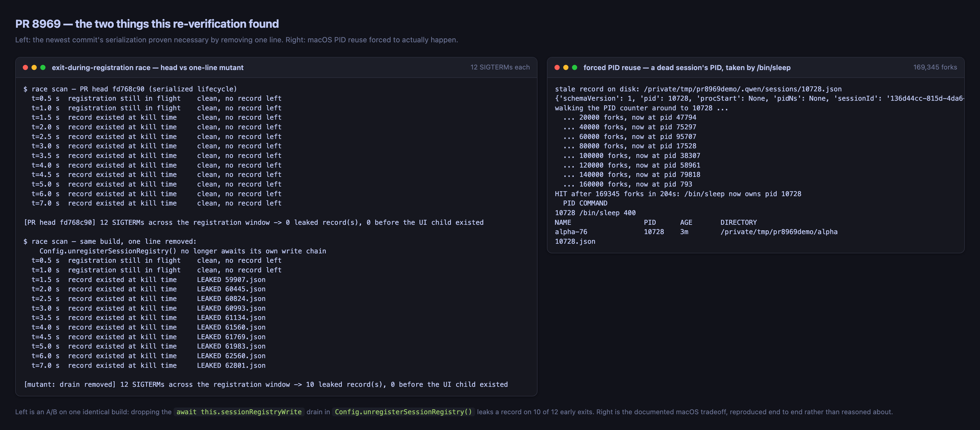
Task: Click 'LEAKED 60993.json' row
Action: [148, 308]
